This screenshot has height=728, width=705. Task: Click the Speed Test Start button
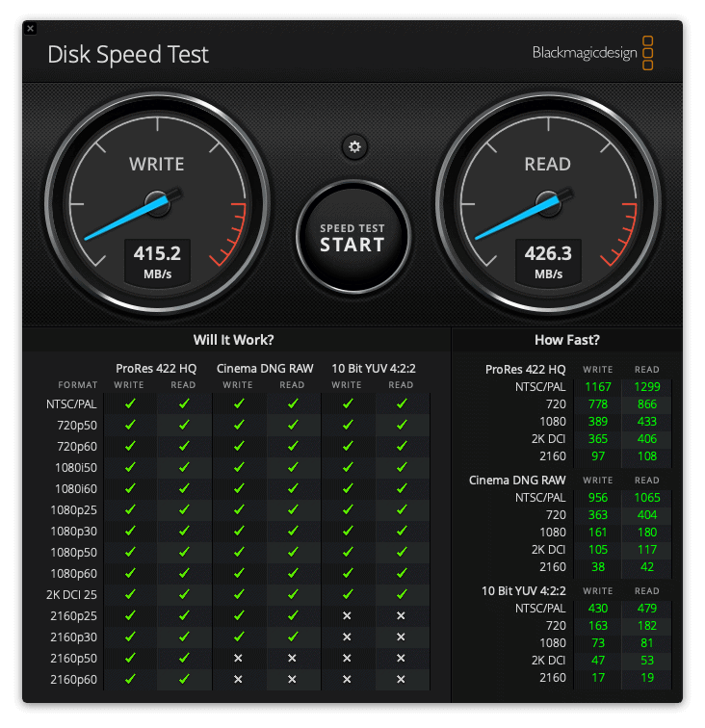[x=352, y=237]
